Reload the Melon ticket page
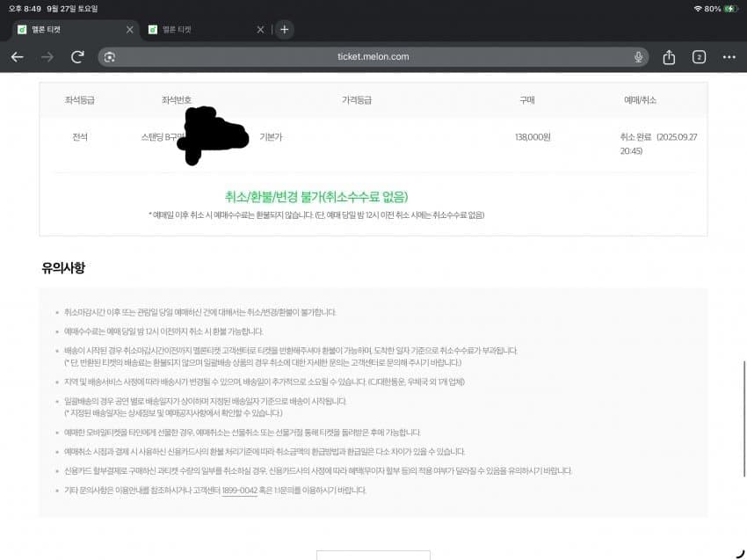The image size is (747, 560). pyautogui.click(x=77, y=56)
